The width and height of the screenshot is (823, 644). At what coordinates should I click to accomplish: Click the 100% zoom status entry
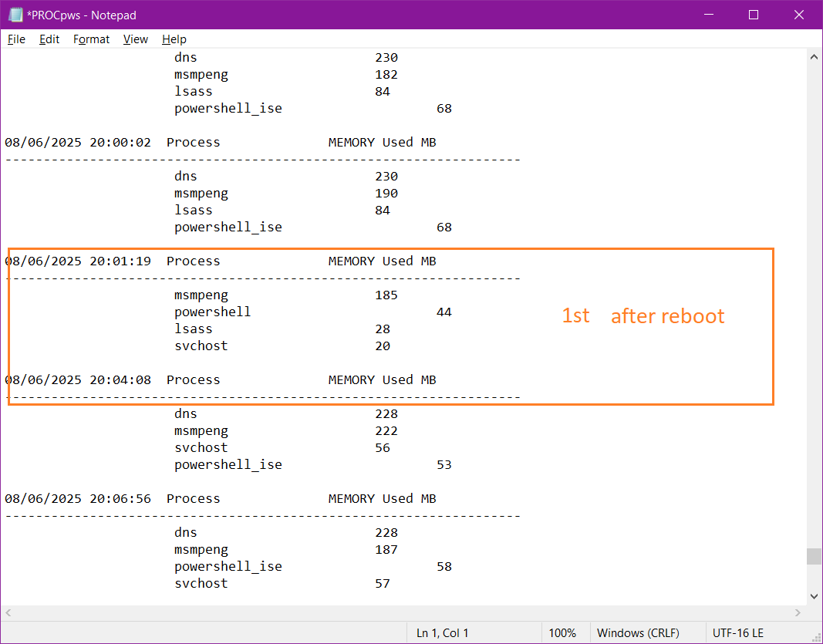point(562,633)
